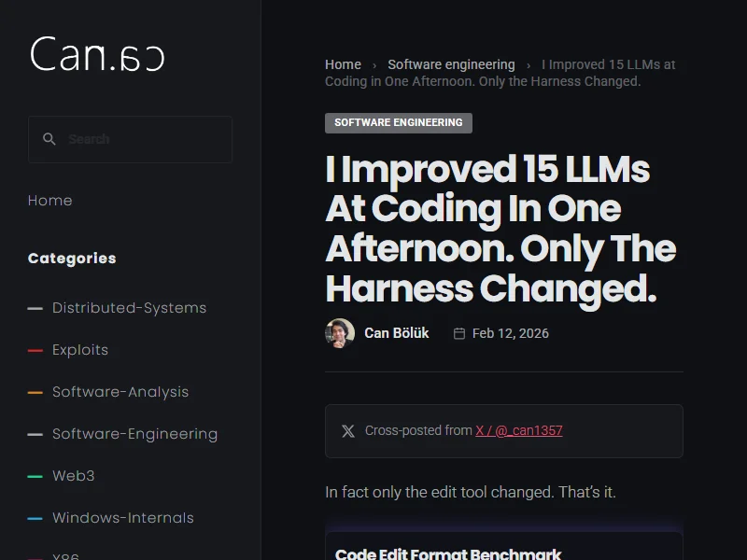747x560 pixels.
Task: Select the Web3 category
Action: point(74,476)
